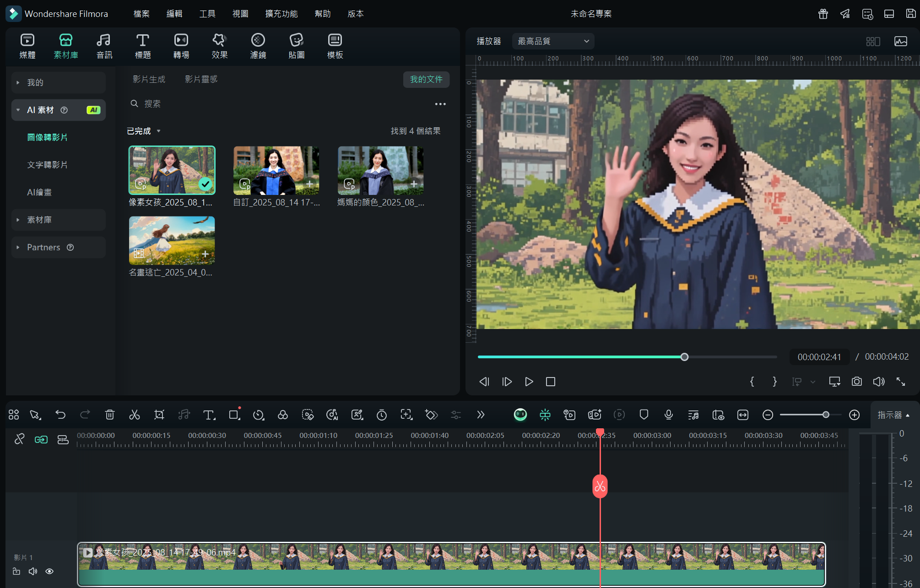920x588 pixels.
Task: Toggle timeline magnet unlink icon
Action: tap(19, 440)
